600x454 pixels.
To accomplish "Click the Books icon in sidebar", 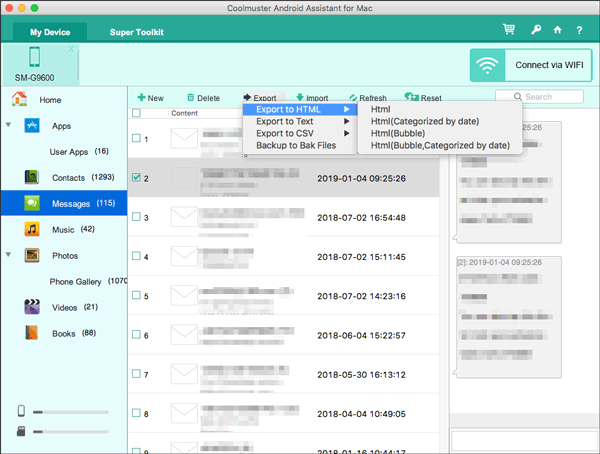I will (x=32, y=333).
